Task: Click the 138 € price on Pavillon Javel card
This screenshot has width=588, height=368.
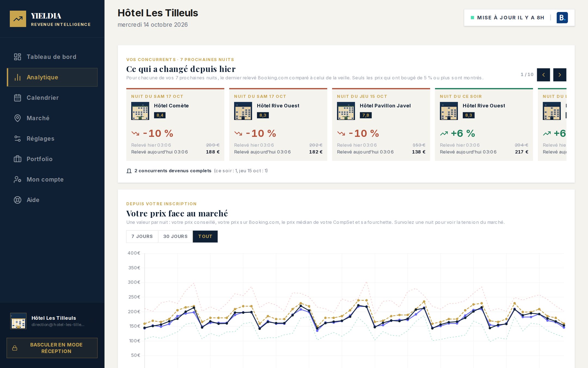Action: pyautogui.click(x=418, y=152)
